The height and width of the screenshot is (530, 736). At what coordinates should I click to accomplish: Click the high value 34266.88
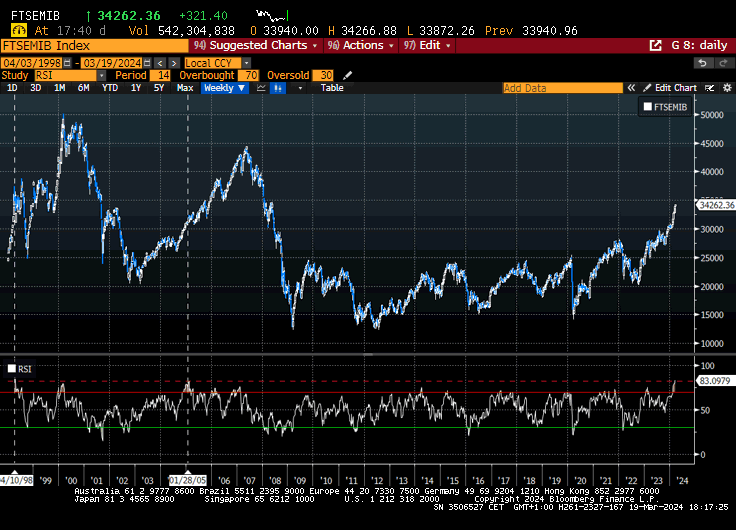pos(369,31)
